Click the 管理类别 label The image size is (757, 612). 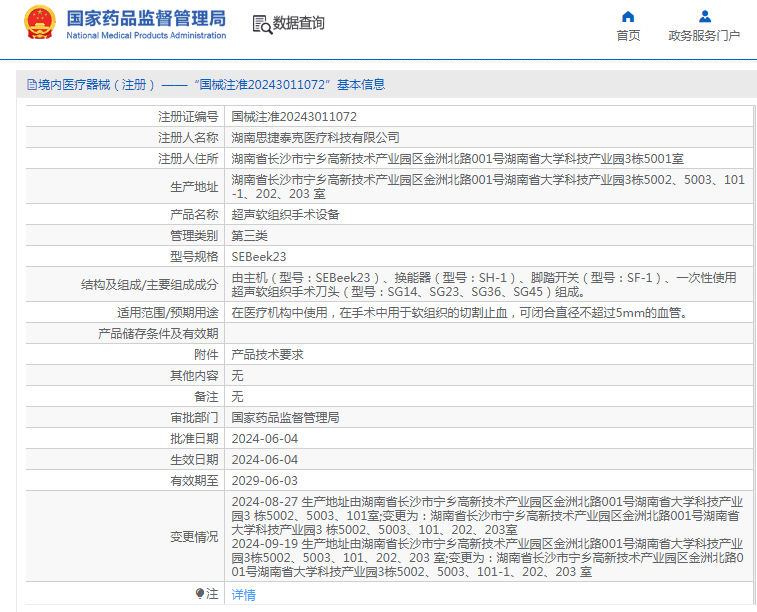[194, 236]
